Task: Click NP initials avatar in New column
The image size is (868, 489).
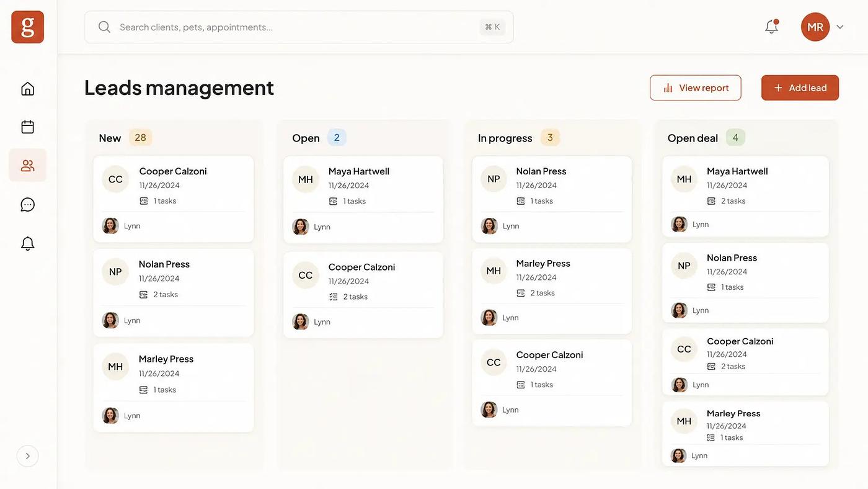Action: 115,272
